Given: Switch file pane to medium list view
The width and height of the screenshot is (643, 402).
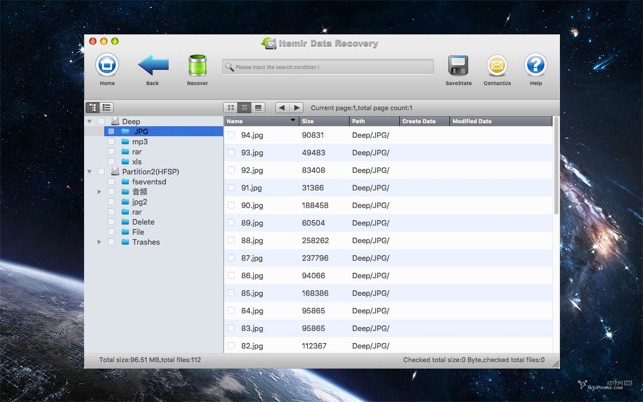Looking at the screenshot, I should [244, 107].
